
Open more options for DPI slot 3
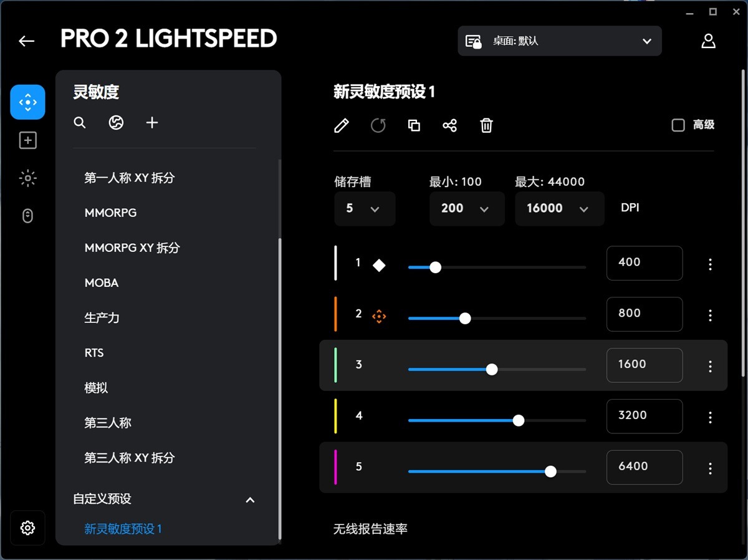(x=710, y=367)
